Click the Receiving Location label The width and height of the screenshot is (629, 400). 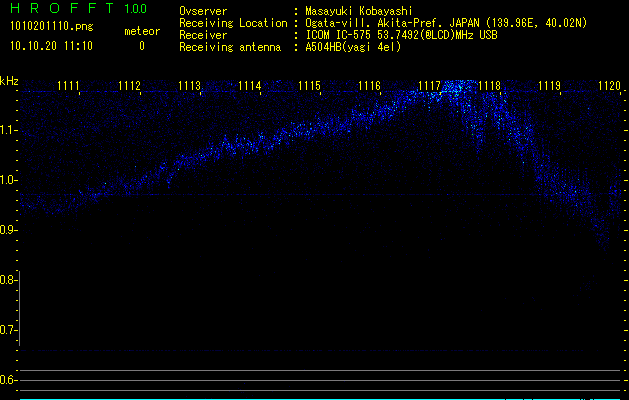pos(233,23)
